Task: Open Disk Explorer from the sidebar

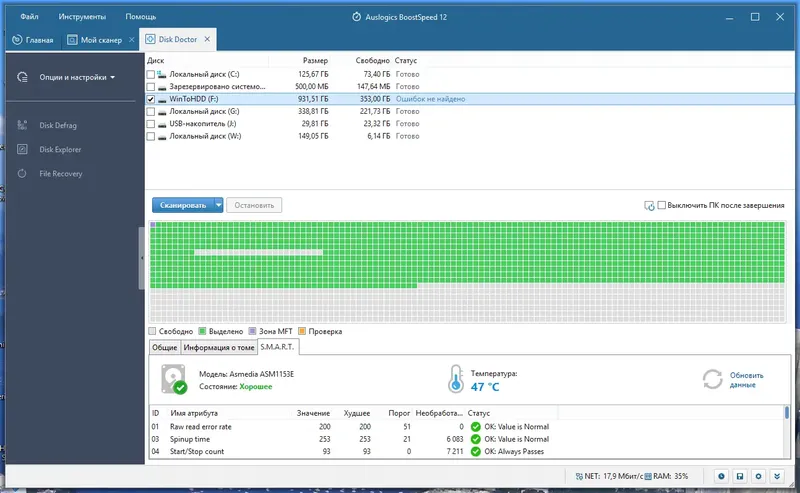Action: (60, 150)
